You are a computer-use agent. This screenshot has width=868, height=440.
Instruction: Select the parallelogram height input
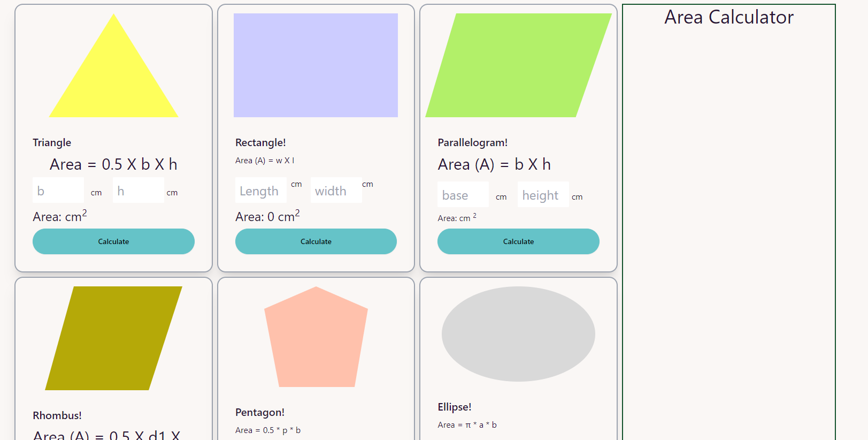point(543,195)
